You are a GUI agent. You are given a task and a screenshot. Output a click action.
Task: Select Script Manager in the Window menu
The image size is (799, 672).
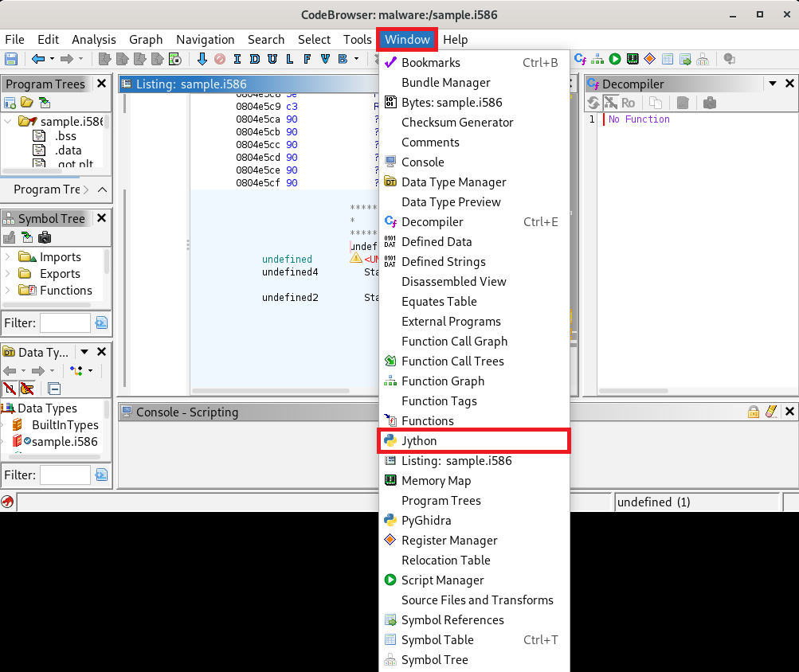442,580
